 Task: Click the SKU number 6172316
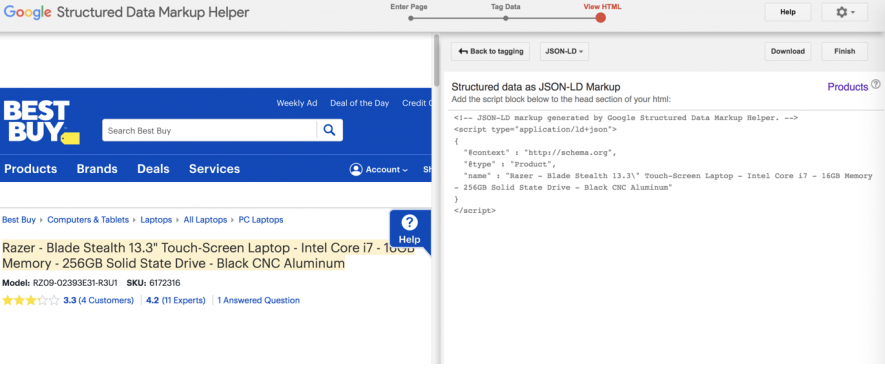[165, 283]
